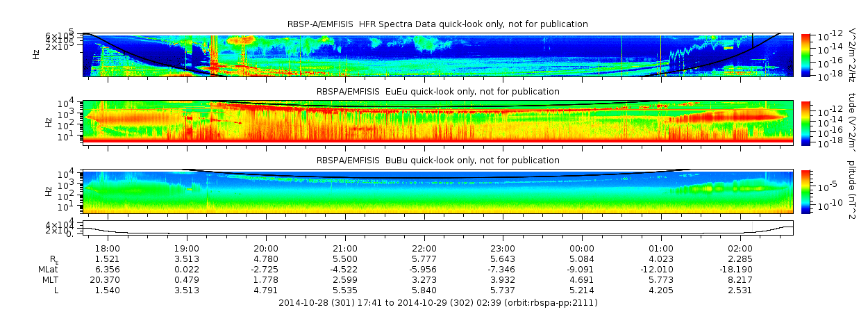
Task: Click the BuBu magnetic field spectrogram
Action: (x=438, y=191)
